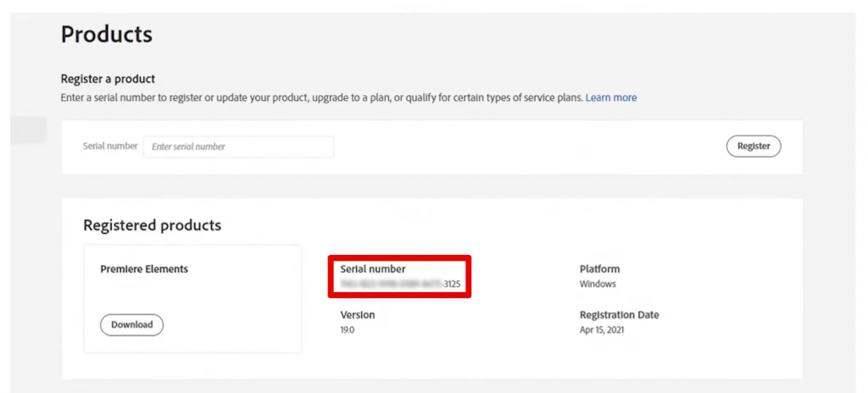The height and width of the screenshot is (393, 868).
Task: Click the Products page heading
Action: point(106,35)
